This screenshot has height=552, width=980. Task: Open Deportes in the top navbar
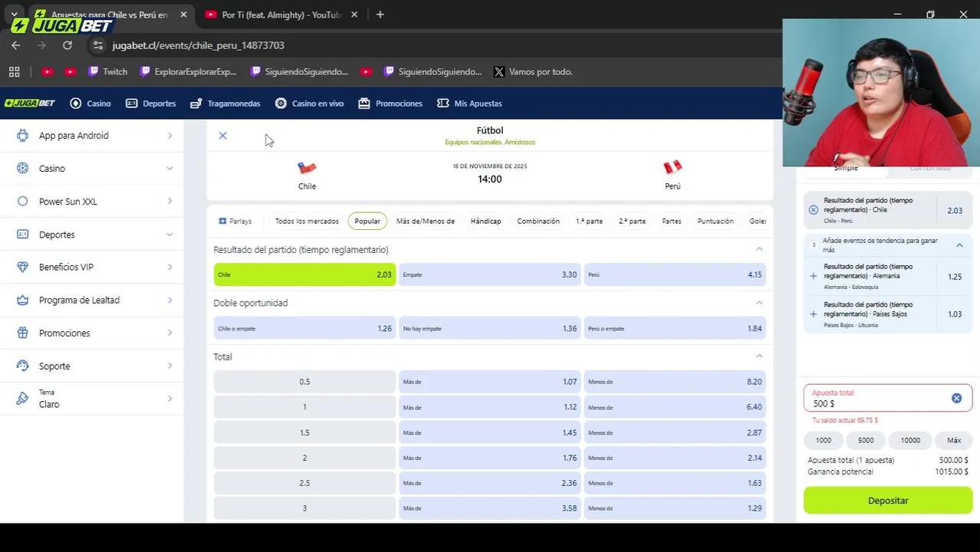point(151,103)
